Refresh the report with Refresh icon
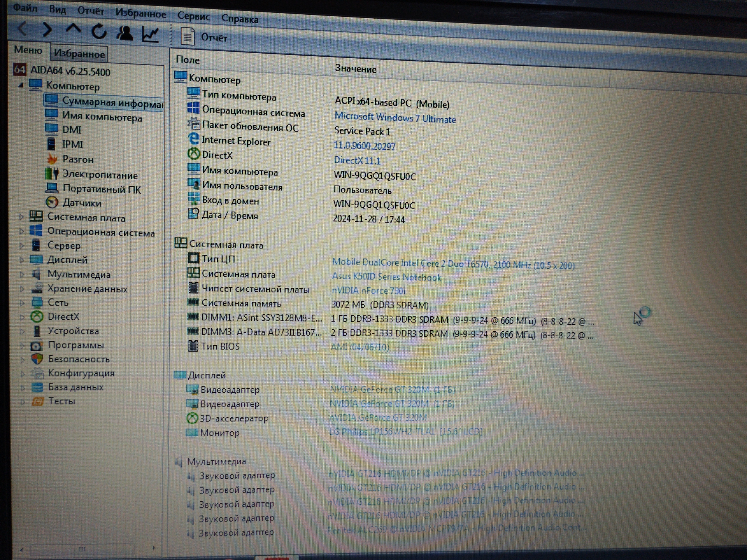The image size is (747, 560). pyautogui.click(x=99, y=31)
